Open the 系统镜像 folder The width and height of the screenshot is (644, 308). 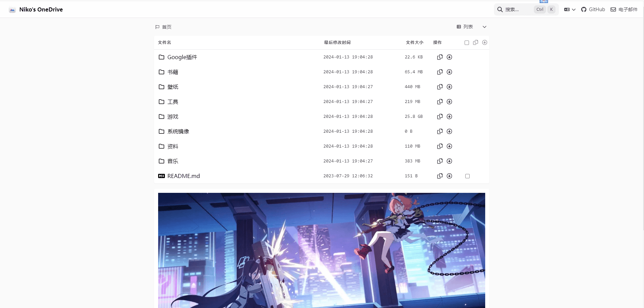point(174,131)
